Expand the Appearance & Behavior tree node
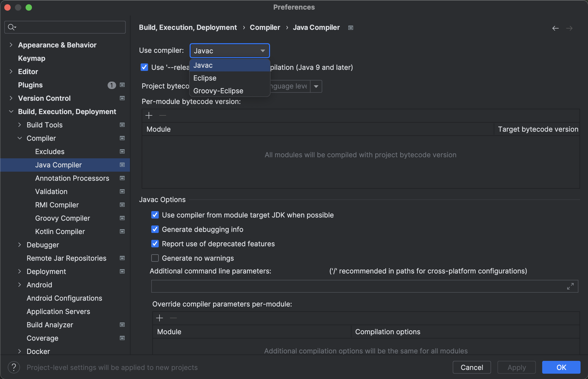 [x=11, y=45]
